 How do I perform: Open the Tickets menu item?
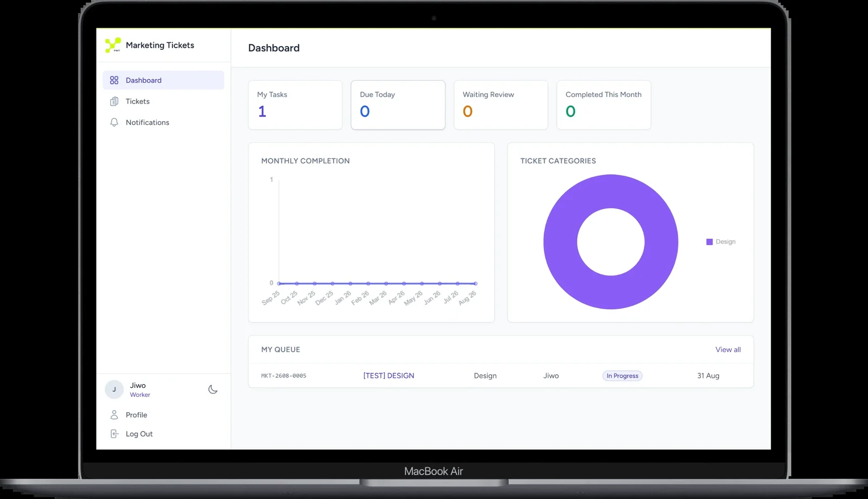163,101
